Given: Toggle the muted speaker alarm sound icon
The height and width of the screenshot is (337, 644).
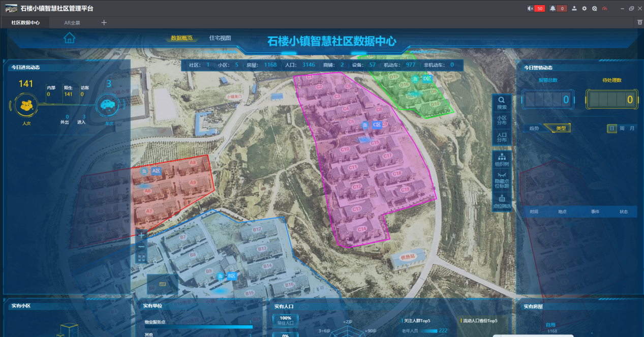Looking at the screenshot, I should 530,9.
